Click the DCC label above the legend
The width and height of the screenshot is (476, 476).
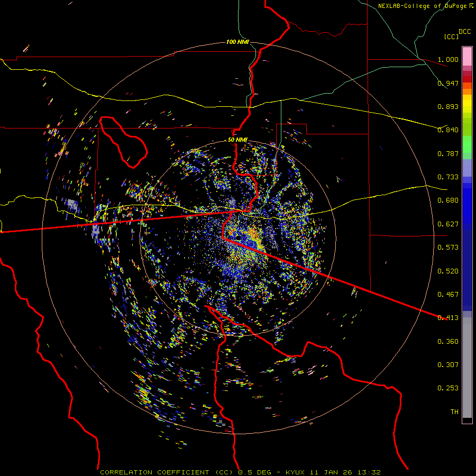[x=465, y=32]
